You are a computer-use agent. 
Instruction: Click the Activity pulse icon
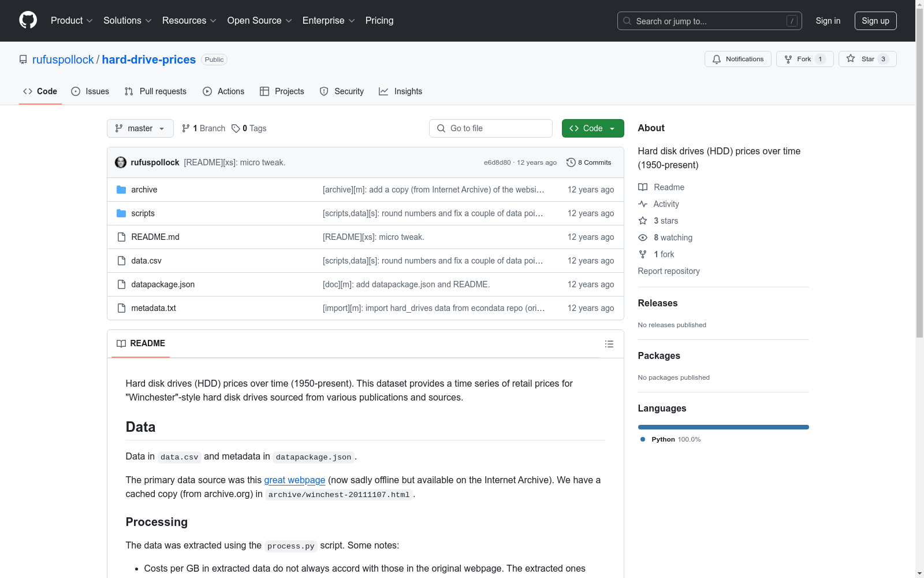pyautogui.click(x=643, y=204)
